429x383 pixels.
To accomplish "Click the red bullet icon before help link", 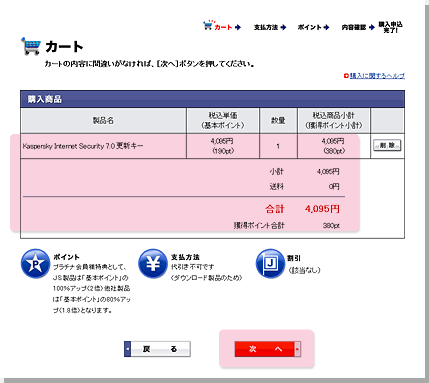I will click(x=346, y=76).
